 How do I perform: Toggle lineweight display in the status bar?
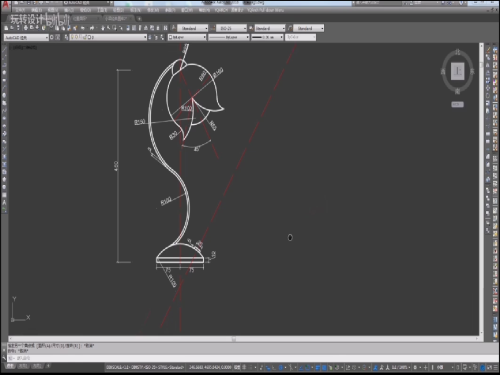(318, 367)
